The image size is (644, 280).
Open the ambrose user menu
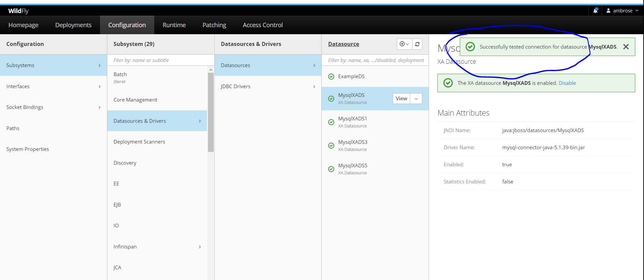click(622, 11)
